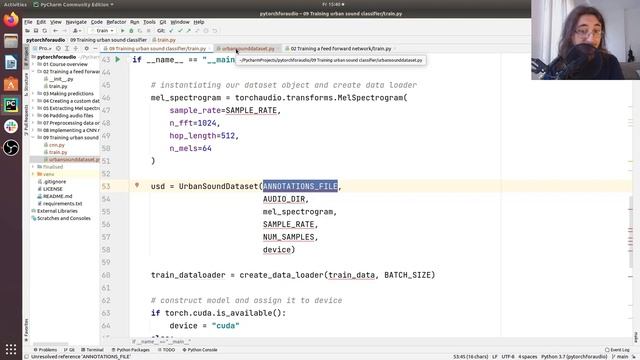Open Show Applications grid in dock
This screenshot has height=360, width=640.
pyautogui.click(x=11, y=349)
